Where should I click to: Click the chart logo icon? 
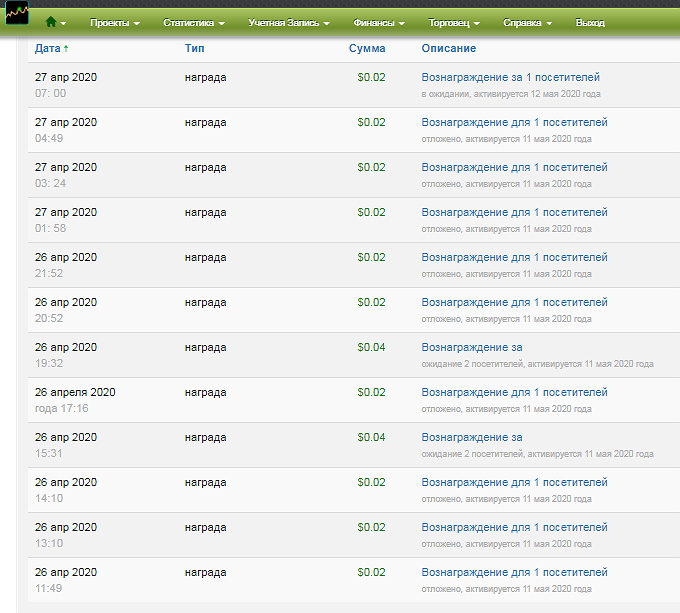coord(17,13)
